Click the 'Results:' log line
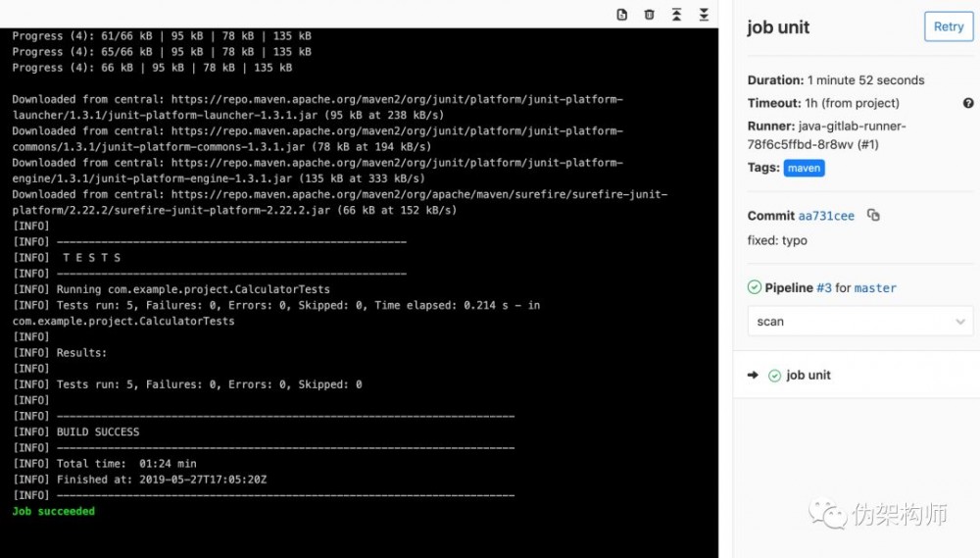Viewport: 980px width, 558px height. (x=60, y=352)
